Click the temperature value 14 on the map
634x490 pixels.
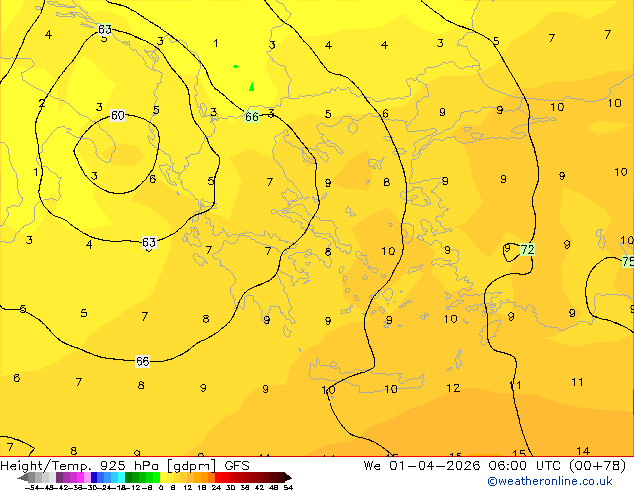[x=583, y=451]
